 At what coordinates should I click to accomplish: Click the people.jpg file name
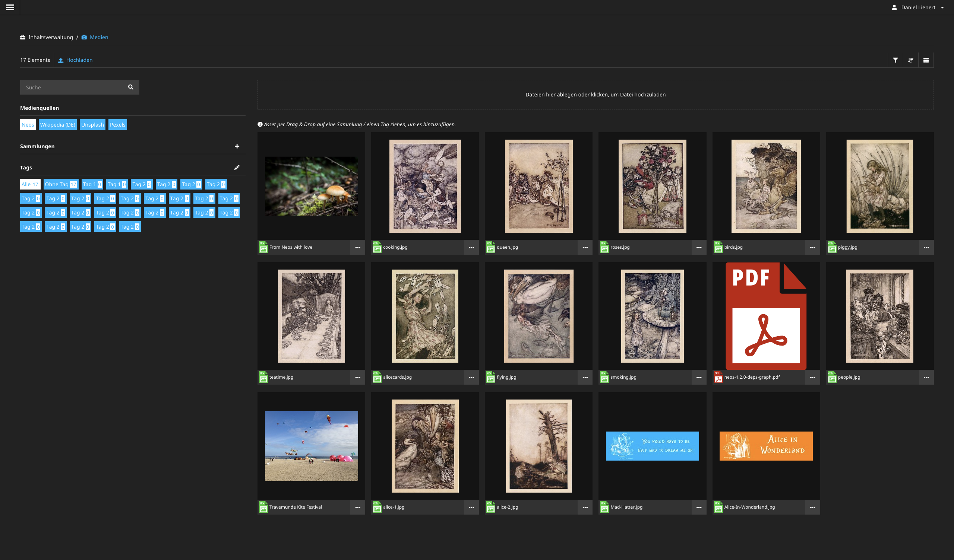click(849, 377)
